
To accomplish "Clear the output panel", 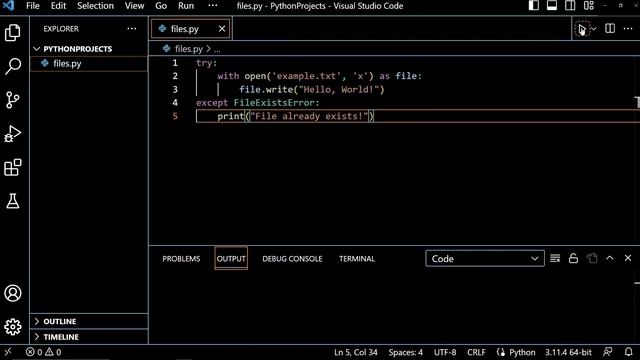I will (555, 258).
